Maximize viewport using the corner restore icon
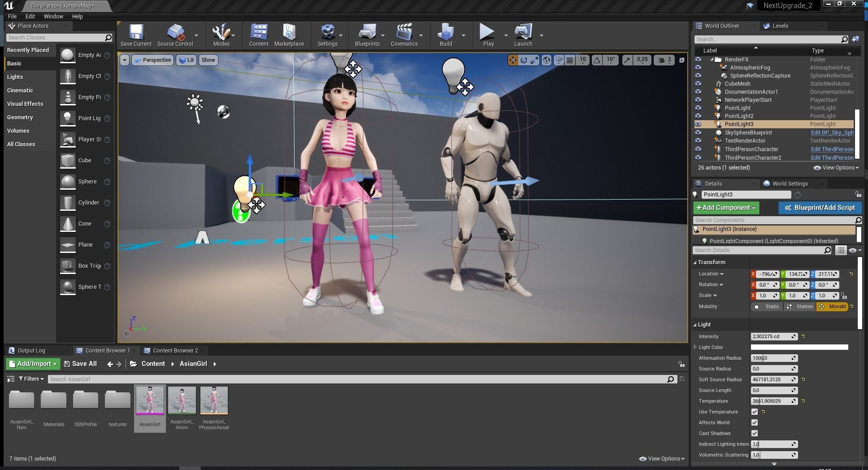 681,60
